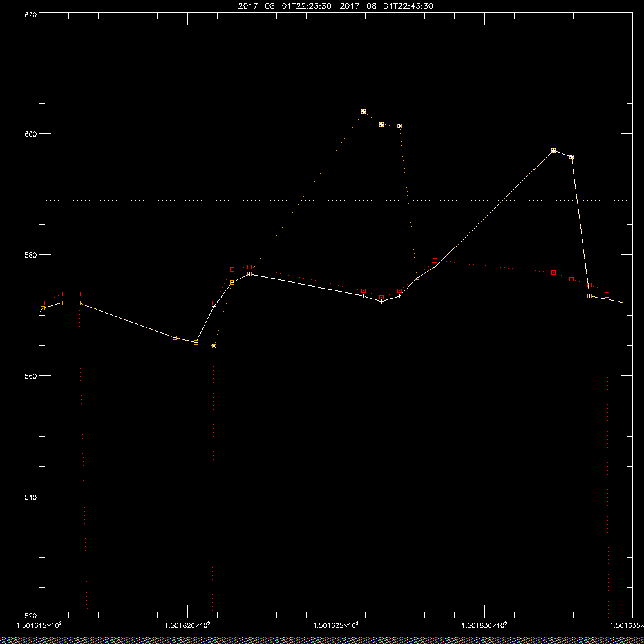644x644 pixels.
Task: Click the 1.501630×10⁹ x-axis label
Action: coord(485,625)
